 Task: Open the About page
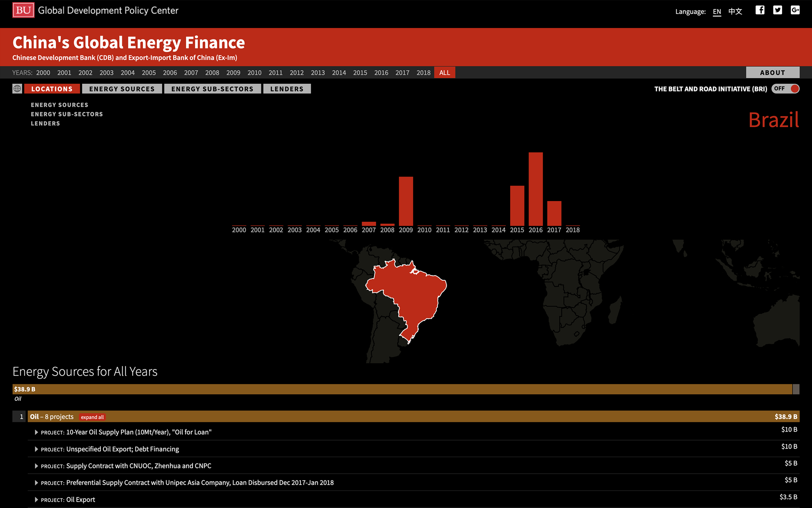[772, 73]
